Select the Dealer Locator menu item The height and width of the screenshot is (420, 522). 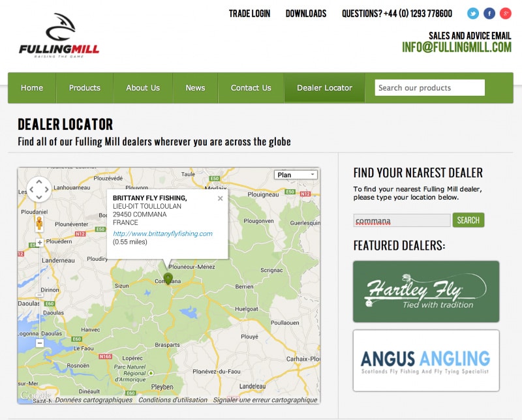(324, 88)
